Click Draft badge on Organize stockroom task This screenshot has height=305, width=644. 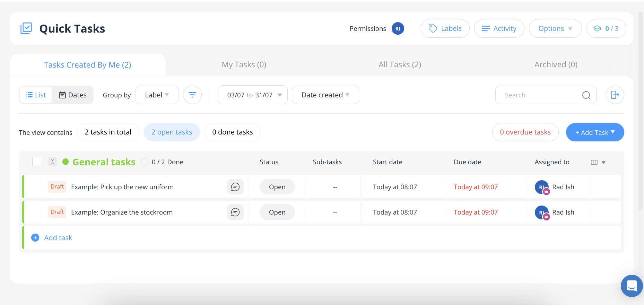pos(57,212)
